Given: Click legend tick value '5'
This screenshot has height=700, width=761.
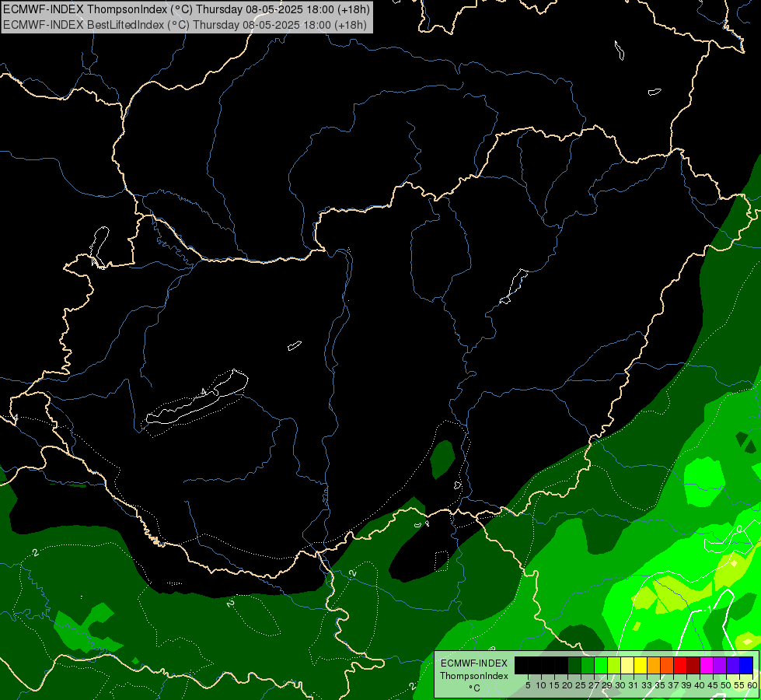Looking at the screenshot, I should pyautogui.click(x=528, y=685).
